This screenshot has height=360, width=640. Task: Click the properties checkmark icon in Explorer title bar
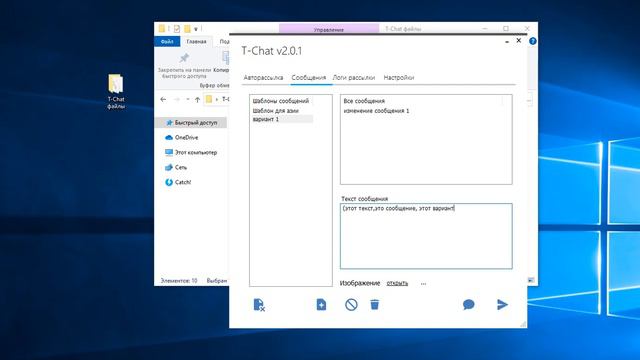point(177,29)
